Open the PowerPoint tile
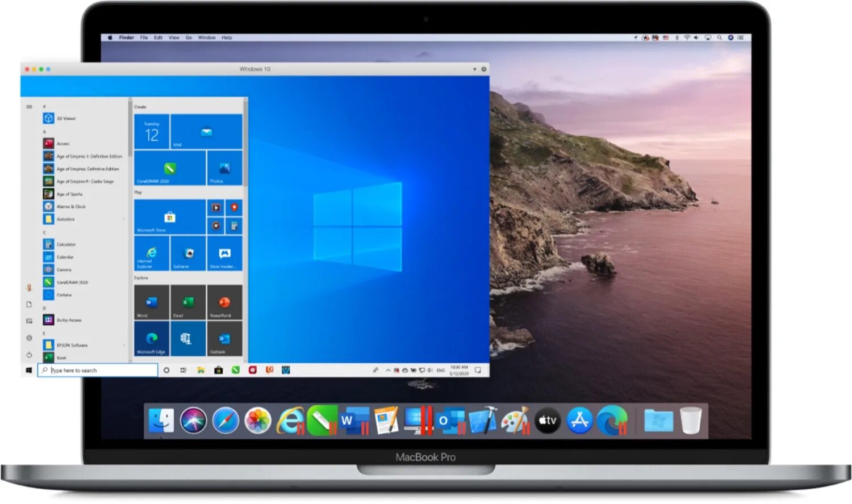 tap(224, 302)
